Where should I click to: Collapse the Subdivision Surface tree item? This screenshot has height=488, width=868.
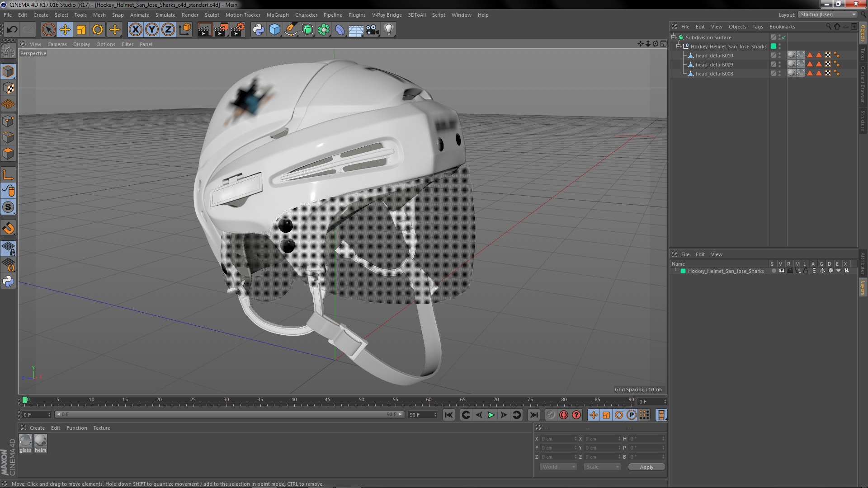click(674, 37)
